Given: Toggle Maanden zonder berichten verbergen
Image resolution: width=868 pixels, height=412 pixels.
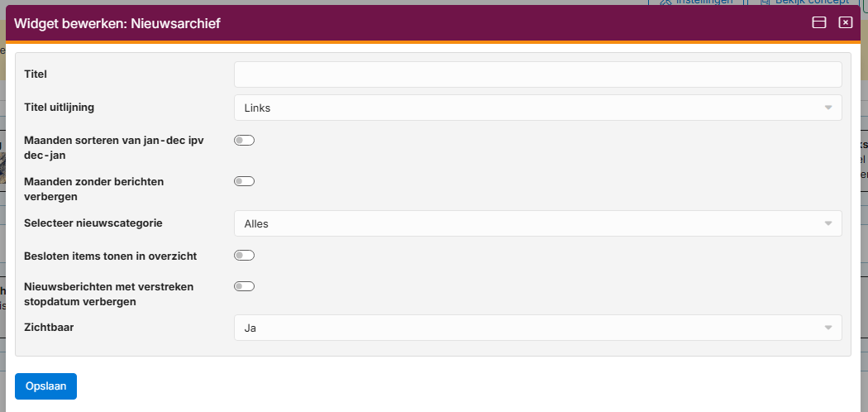Looking at the screenshot, I should 244,181.
